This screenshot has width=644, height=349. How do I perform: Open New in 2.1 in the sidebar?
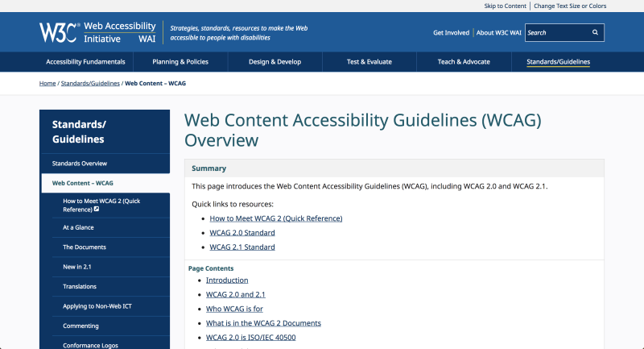(111, 267)
